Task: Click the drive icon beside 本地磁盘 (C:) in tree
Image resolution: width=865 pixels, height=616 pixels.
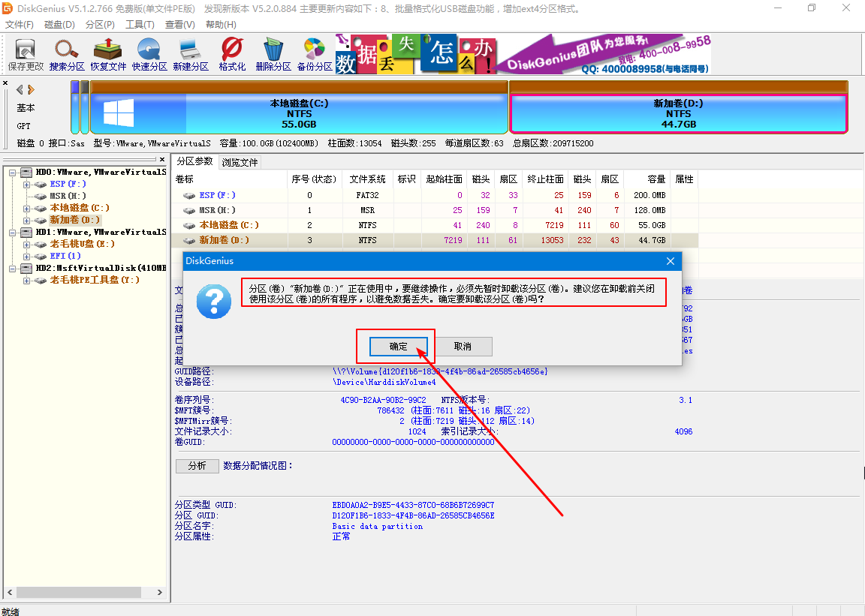Action: 40,209
